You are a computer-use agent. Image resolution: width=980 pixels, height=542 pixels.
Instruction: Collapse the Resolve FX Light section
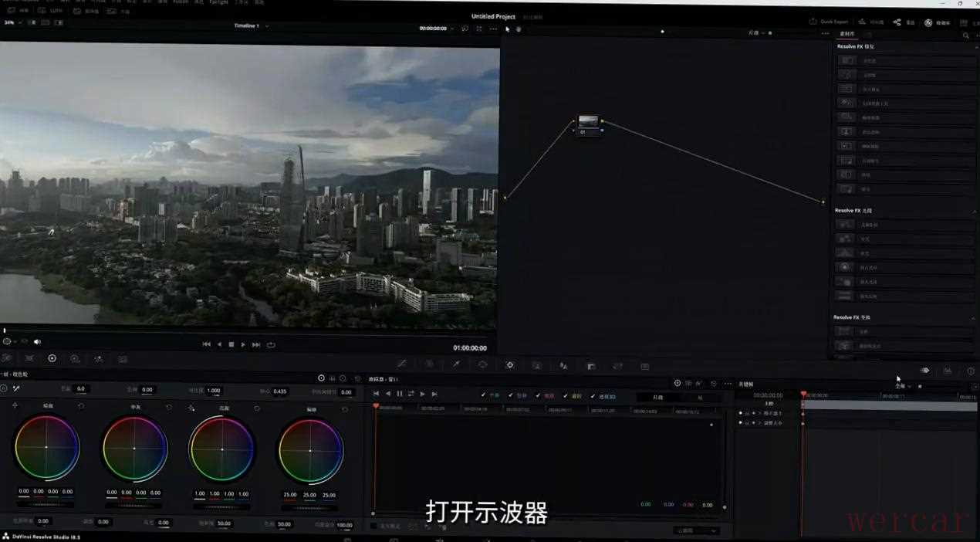coord(973,211)
